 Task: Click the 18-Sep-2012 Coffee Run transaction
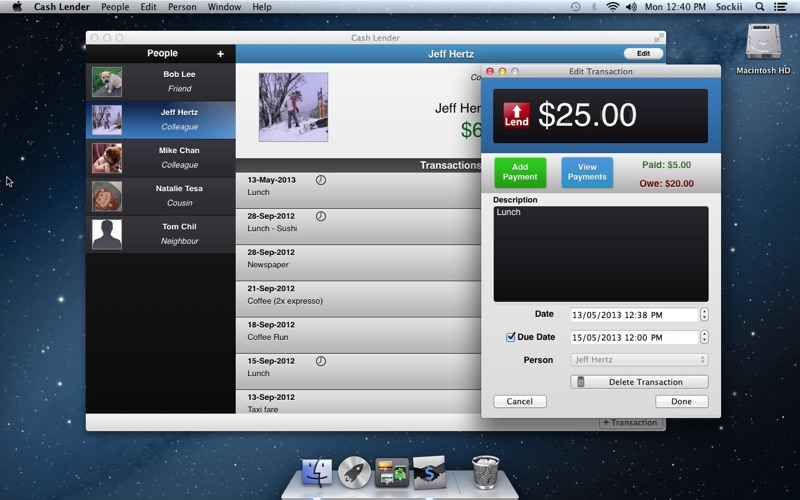point(359,335)
